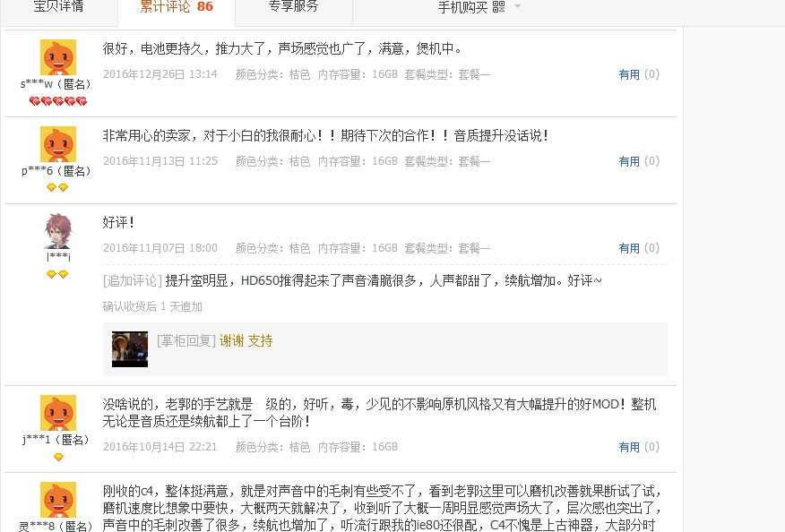Click the orange avatar of reviewer s***w
The height and width of the screenshot is (532, 785).
tap(58, 57)
